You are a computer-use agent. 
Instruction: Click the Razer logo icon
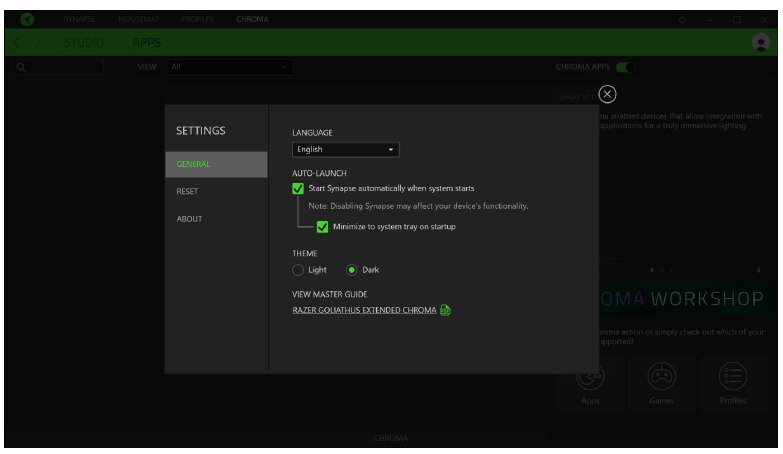[x=27, y=19]
